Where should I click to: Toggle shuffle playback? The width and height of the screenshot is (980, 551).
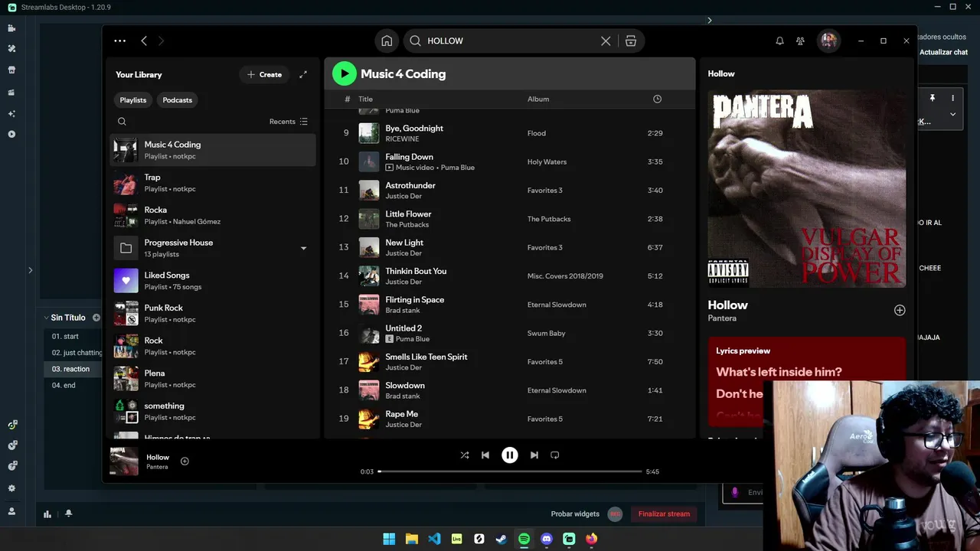tap(464, 455)
